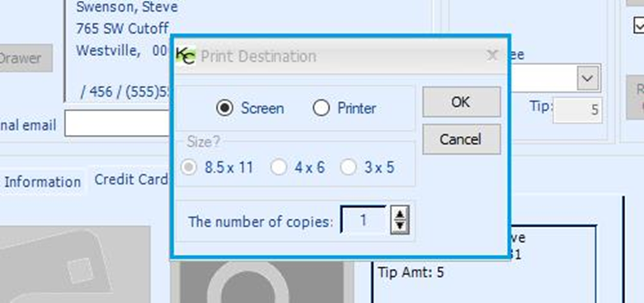This screenshot has width=644, height=303.
Task: Confirm with the OK button
Action: point(461,101)
